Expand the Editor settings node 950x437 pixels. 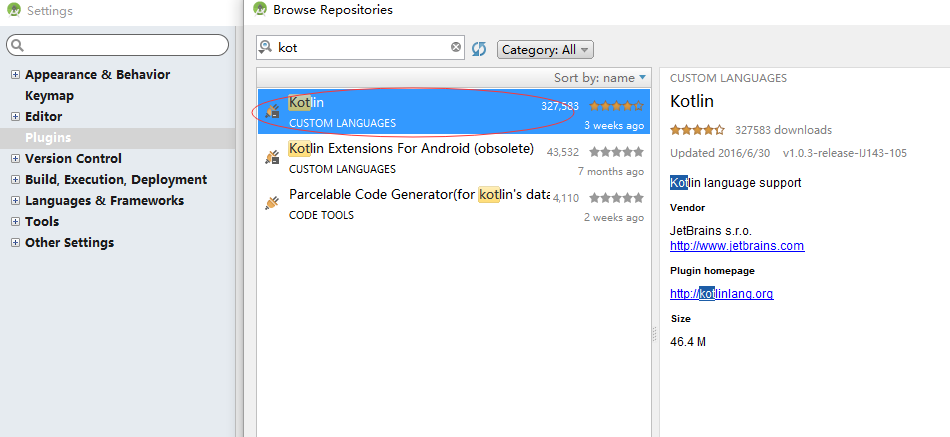(x=16, y=116)
